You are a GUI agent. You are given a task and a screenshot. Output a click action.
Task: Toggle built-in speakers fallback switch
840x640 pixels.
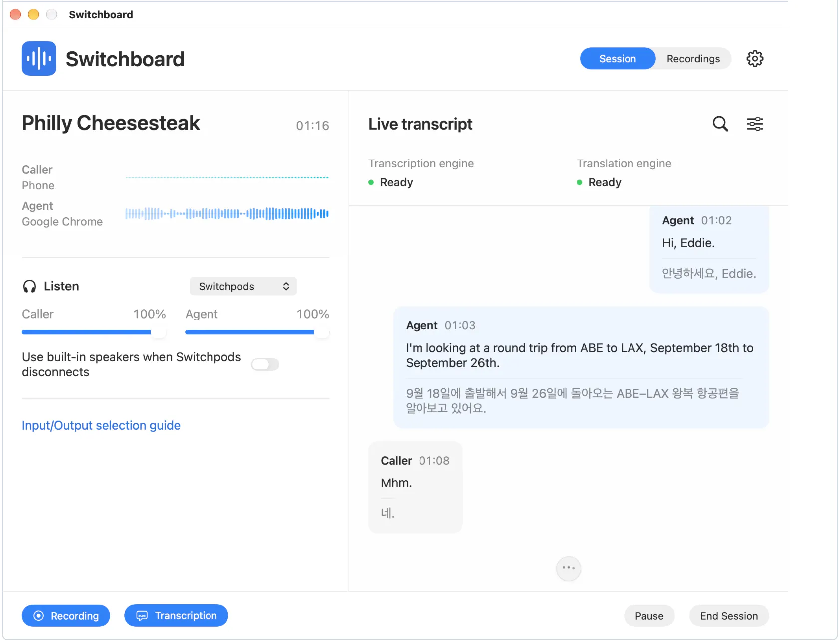(x=265, y=364)
